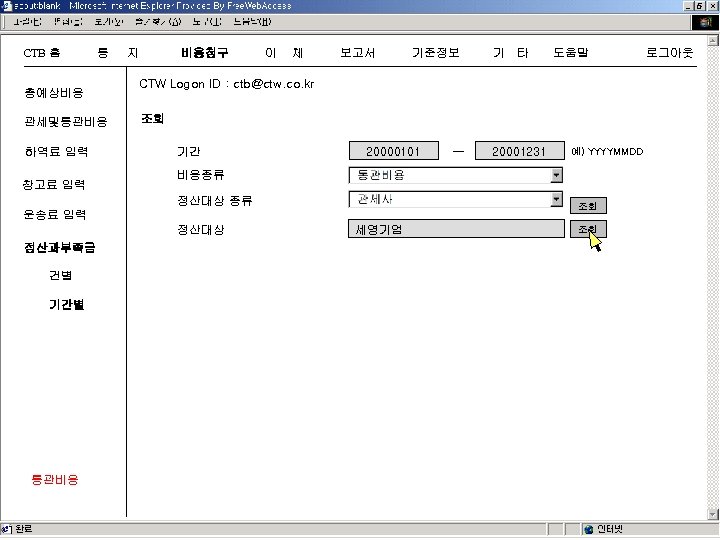This screenshot has width=720, height=540.
Task: Click the 조회 section heading
Action: 152,119
